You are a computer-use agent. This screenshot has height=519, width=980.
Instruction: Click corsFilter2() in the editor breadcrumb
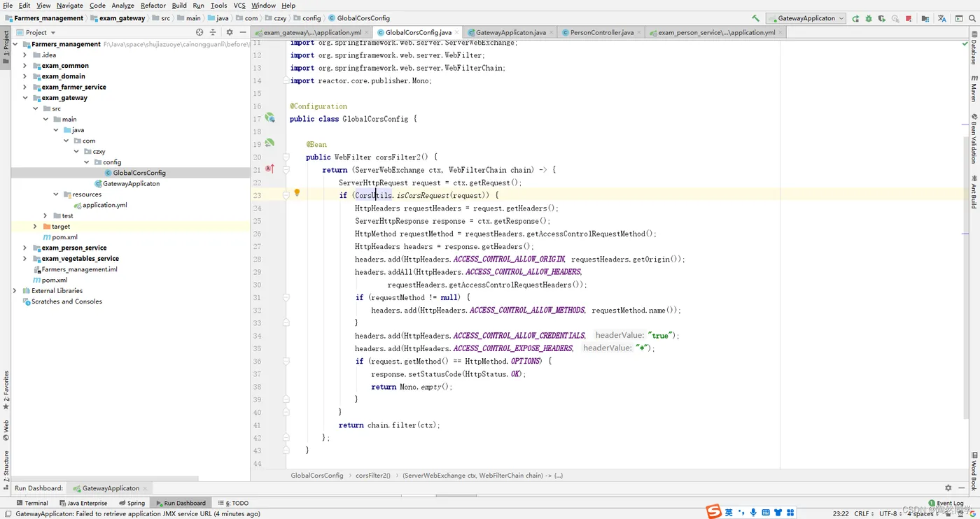coord(373,476)
